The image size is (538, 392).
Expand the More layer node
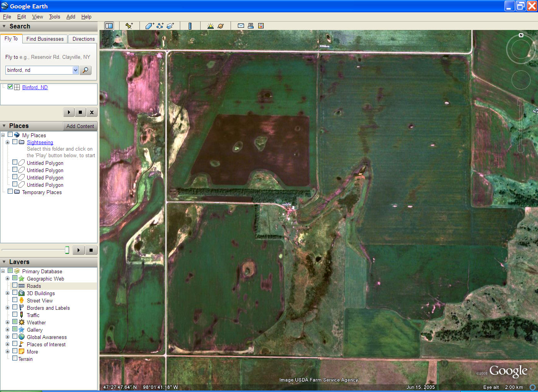(x=7, y=352)
